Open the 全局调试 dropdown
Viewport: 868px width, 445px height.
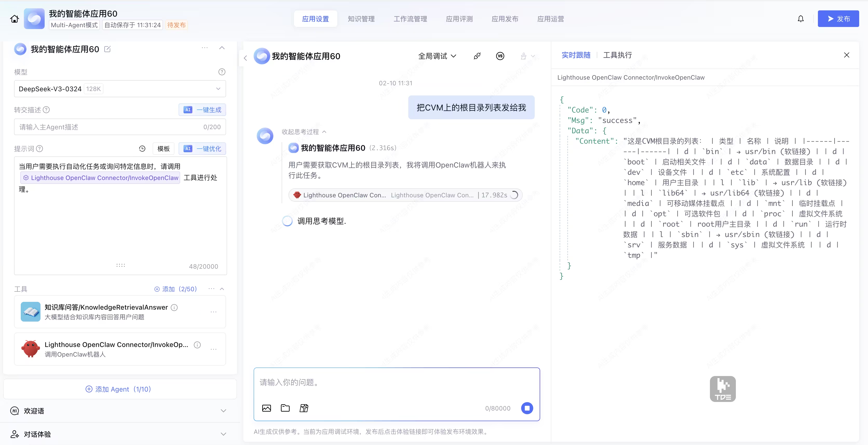click(x=437, y=56)
